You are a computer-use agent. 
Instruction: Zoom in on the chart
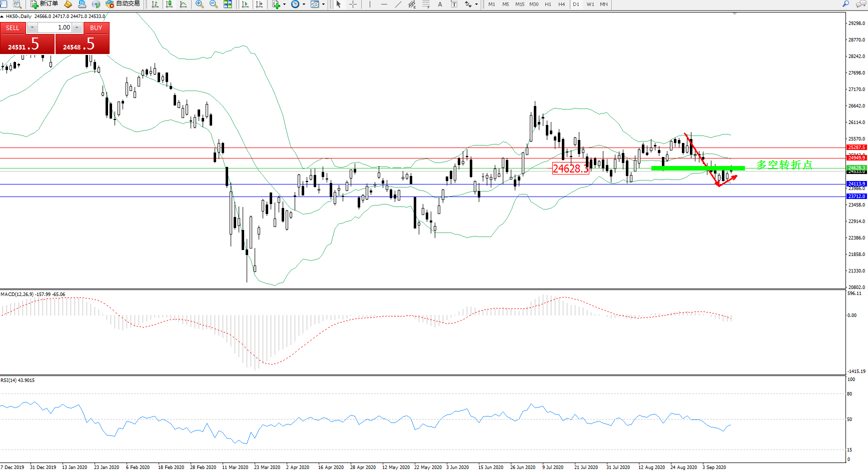pos(200,4)
